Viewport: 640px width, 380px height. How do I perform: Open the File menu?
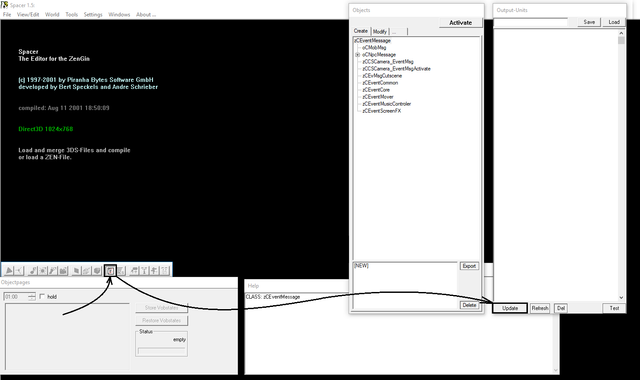7,14
